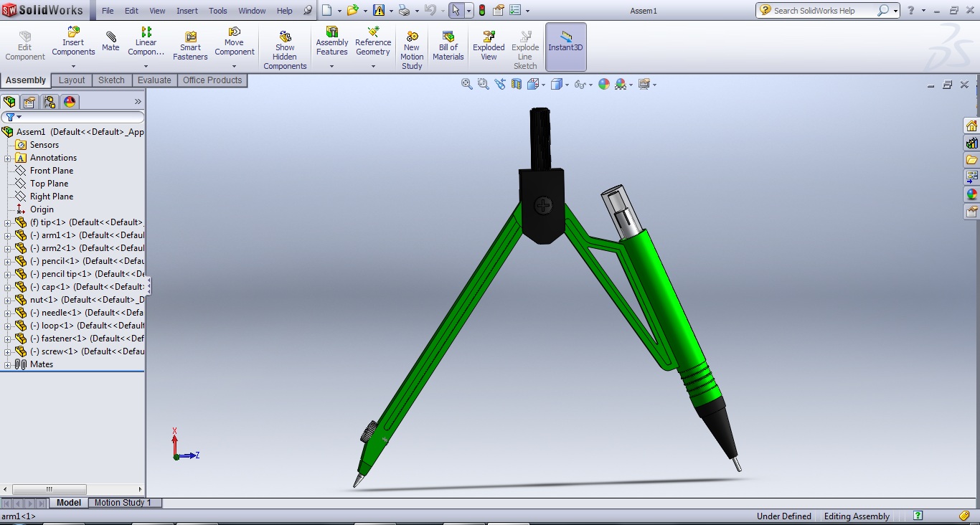Click the Options icon in quick toolbar
The height and width of the screenshot is (525, 980).
515,10
